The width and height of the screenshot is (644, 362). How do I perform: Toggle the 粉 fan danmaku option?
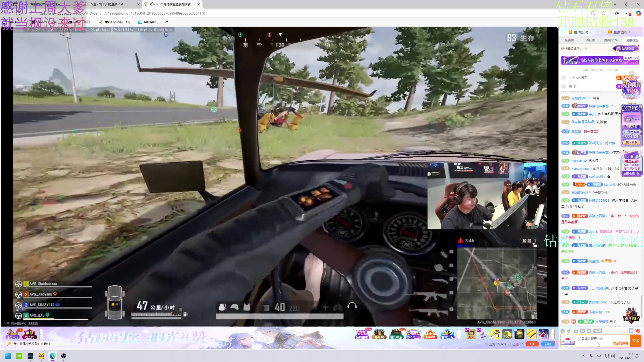(582, 331)
